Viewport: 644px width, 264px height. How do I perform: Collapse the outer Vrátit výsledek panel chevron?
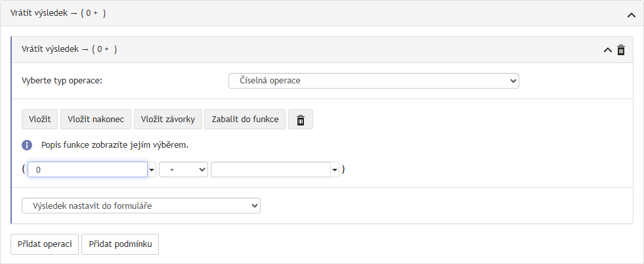(632, 15)
